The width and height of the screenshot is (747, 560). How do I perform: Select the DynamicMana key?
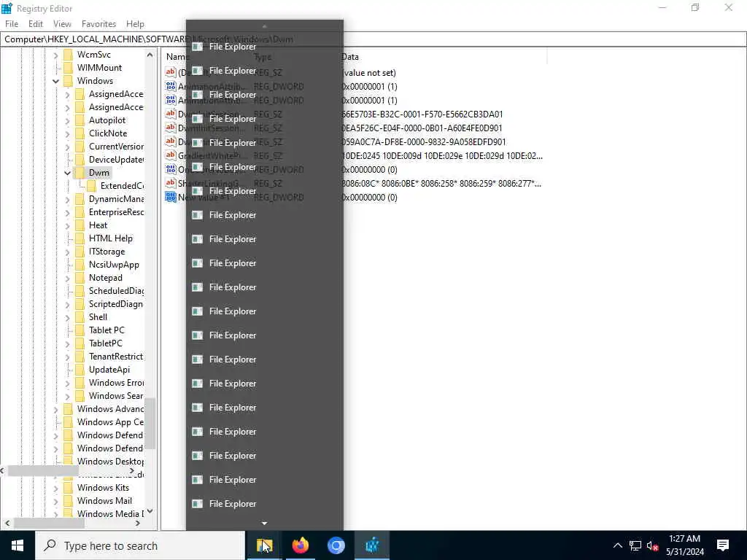click(x=116, y=199)
